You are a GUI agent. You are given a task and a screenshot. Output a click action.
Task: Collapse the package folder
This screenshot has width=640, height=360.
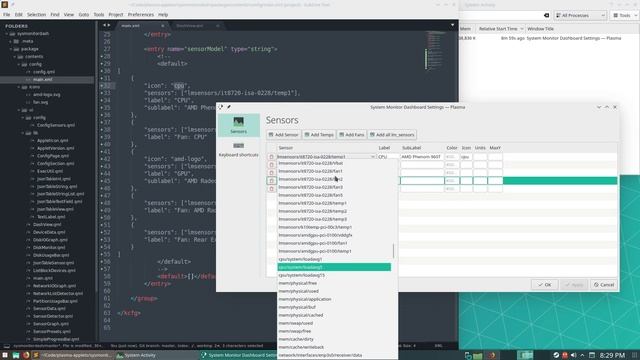coord(11,49)
